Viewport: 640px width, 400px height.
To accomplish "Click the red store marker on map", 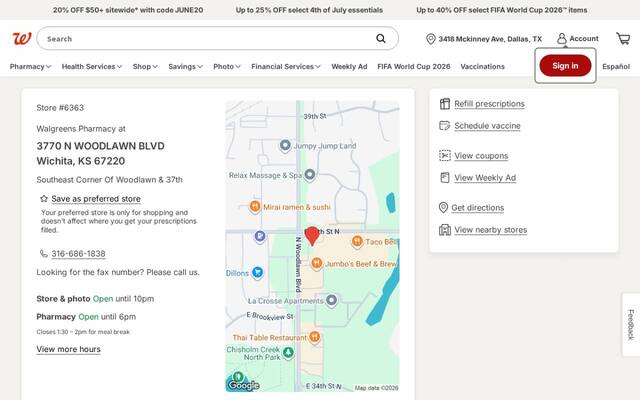I will 312,236.
